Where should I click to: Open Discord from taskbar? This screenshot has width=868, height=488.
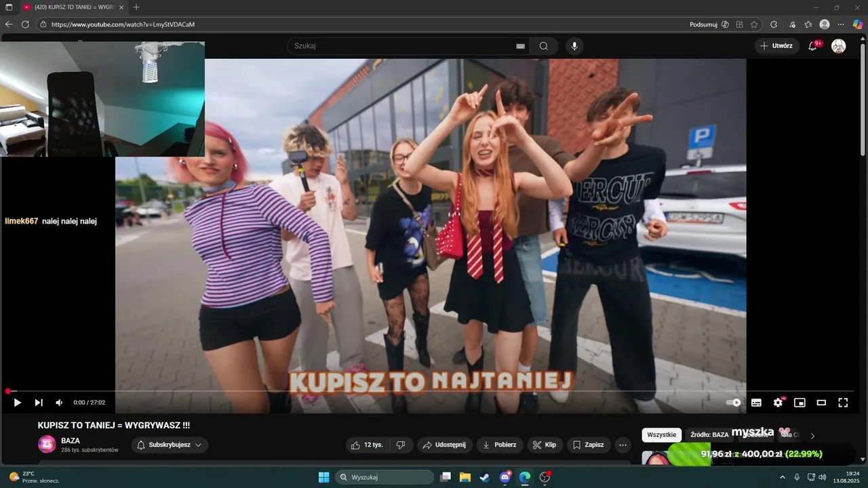click(x=505, y=477)
